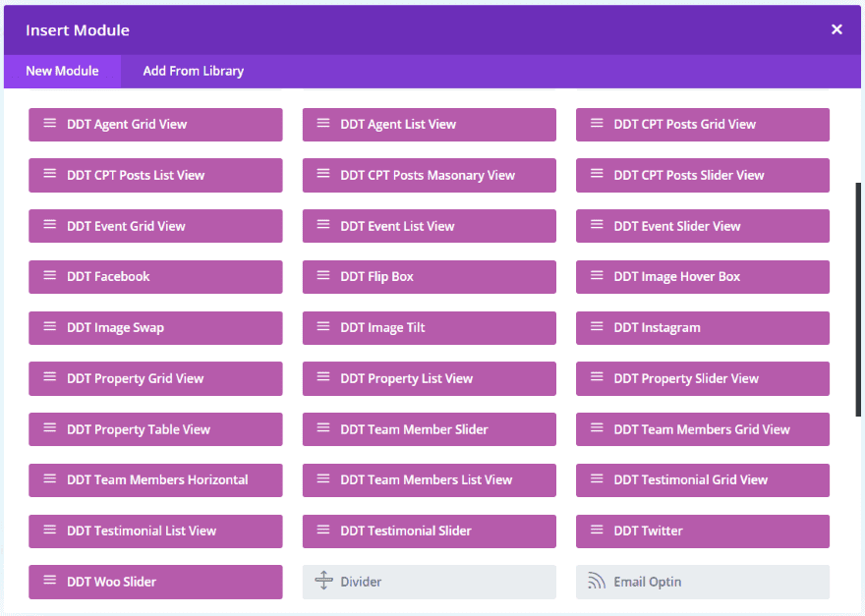Click the lines icon on DDT Flip Box
The height and width of the screenshot is (616, 865).
(x=323, y=276)
